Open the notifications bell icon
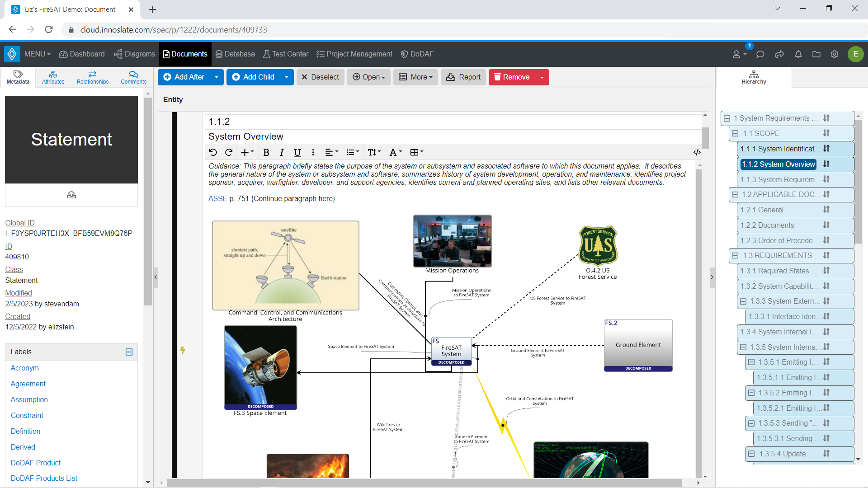 798,54
